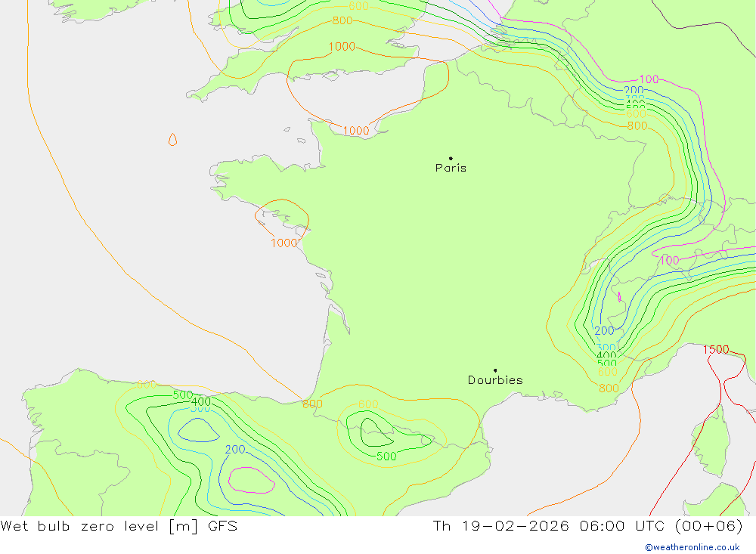Click the 'Wet bulb zero level [m] GFS' title
Screen dimensions: 756x554
click(x=119, y=525)
